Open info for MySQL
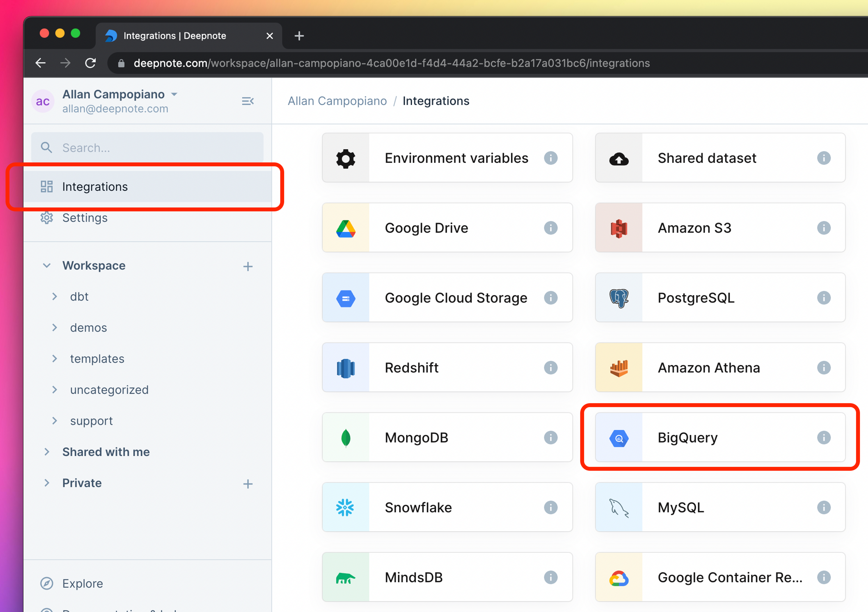The image size is (868, 612). [823, 507]
